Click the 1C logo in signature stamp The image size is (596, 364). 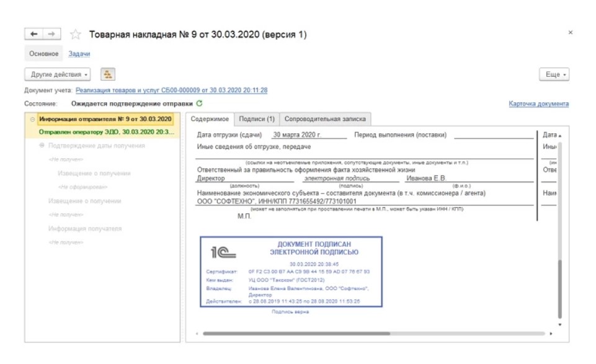(223, 253)
